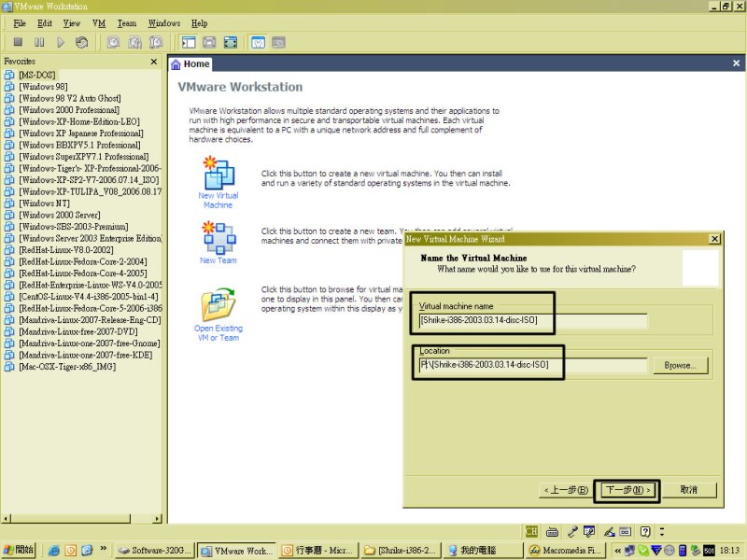747x560 pixels.
Task: Click the Power On play toolbar icon
Action: click(x=61, y=42)
